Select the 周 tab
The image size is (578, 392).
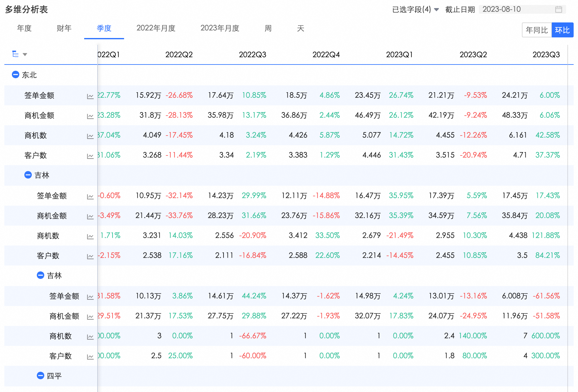coord(268,28)
